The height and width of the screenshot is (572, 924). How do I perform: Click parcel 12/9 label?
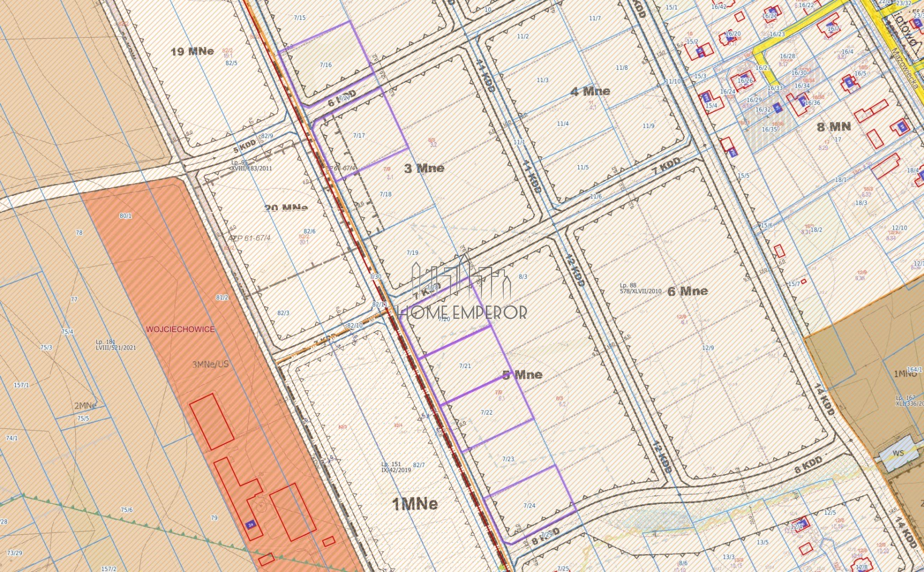(708, 348)
